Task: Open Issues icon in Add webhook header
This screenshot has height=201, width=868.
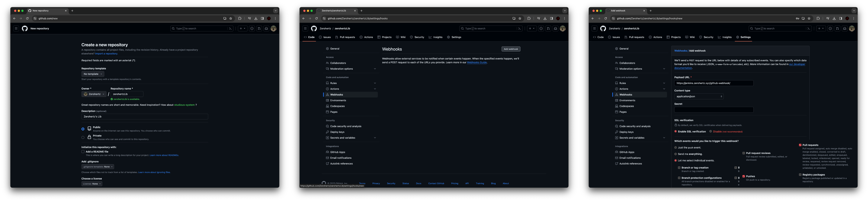Action: [x=830, y=29]
